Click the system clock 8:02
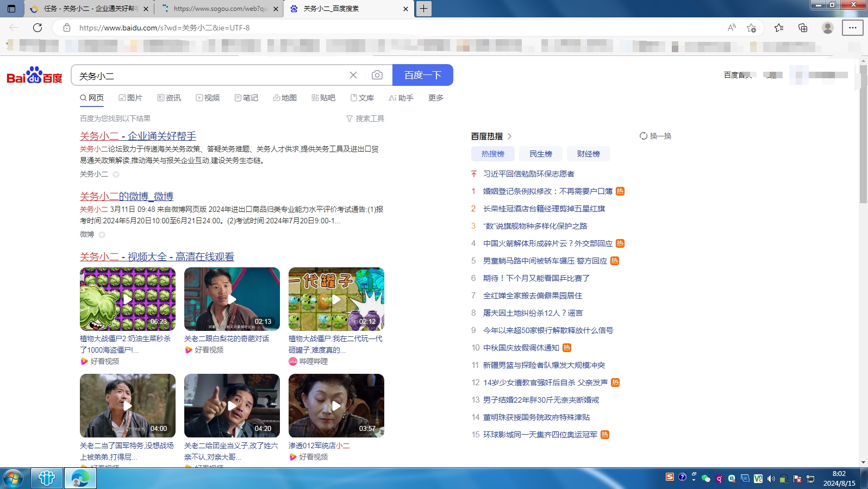The image size is (868, 489). tap(839, 474)
